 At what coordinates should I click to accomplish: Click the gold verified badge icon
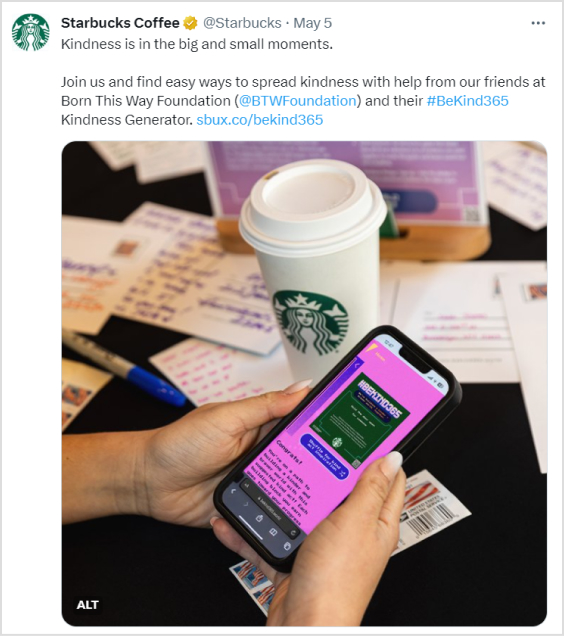[190, 23]
